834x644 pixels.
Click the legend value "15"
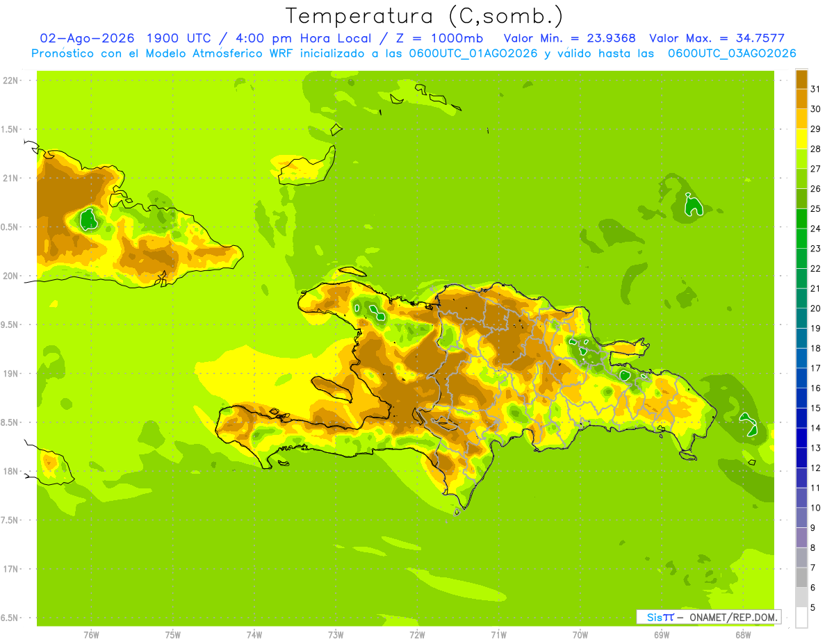815,408
